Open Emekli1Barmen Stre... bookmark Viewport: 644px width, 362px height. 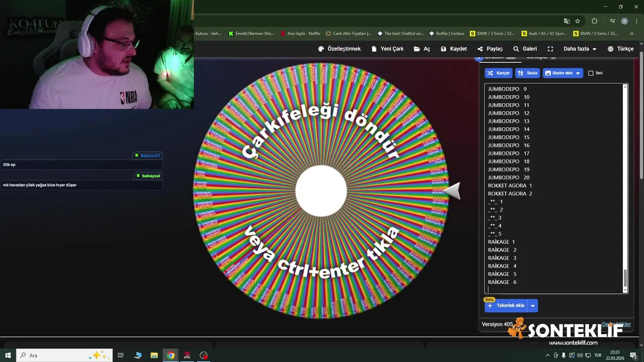point(251,34)
